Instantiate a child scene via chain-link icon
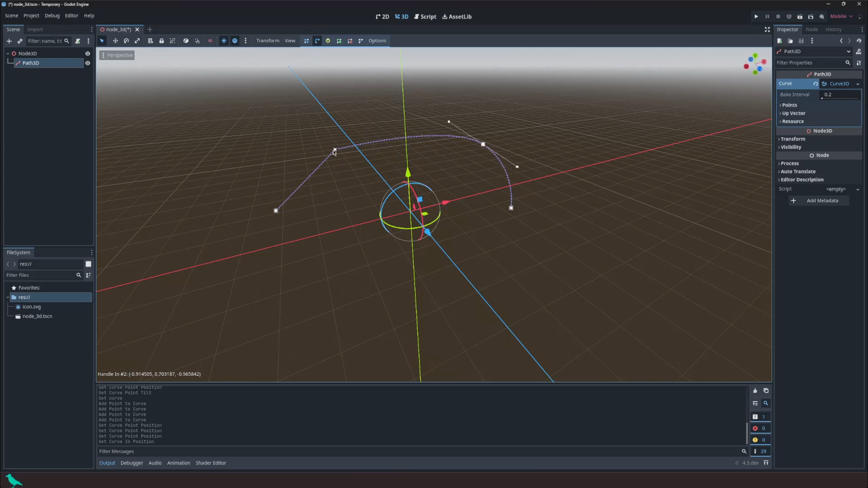 (20, 41)
